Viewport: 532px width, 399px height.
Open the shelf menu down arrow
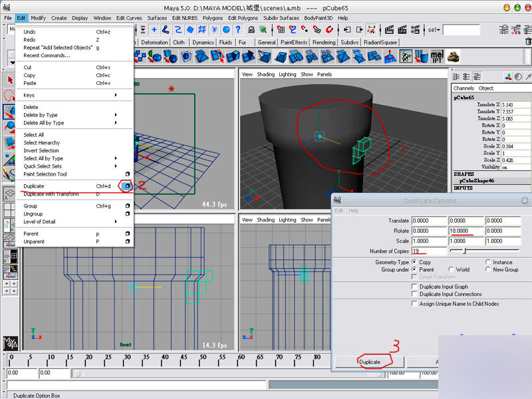tap(12, 63)
